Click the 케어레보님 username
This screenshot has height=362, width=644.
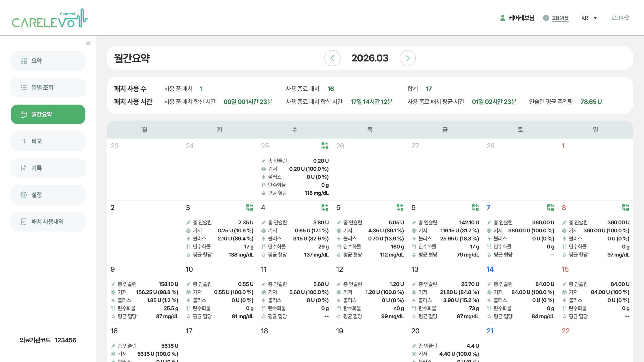521,18
